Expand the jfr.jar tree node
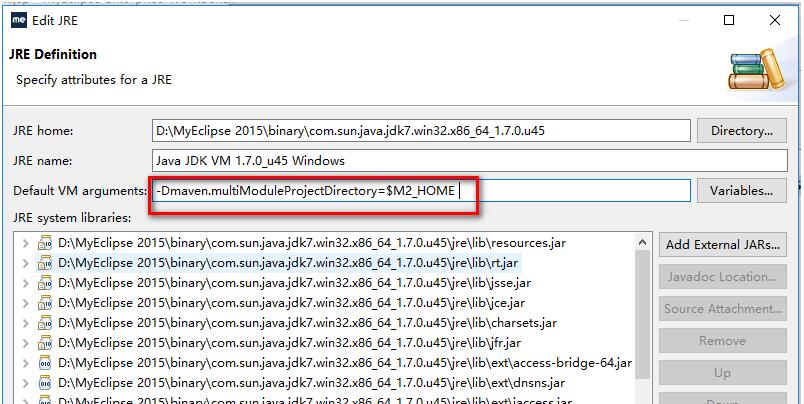Image resolution: width=804 pixels, height=404 pixels. pyautogui.click(x=26, y=343)
